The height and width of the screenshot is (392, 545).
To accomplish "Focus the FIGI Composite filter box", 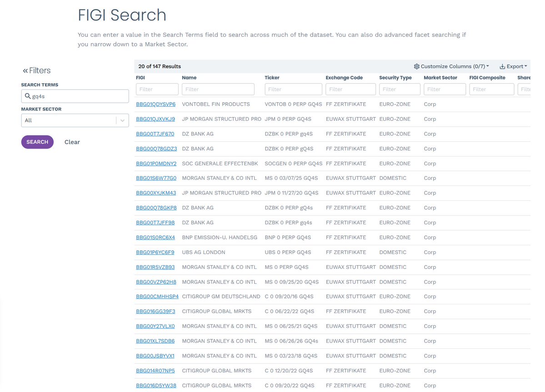I will click(491, 89).
